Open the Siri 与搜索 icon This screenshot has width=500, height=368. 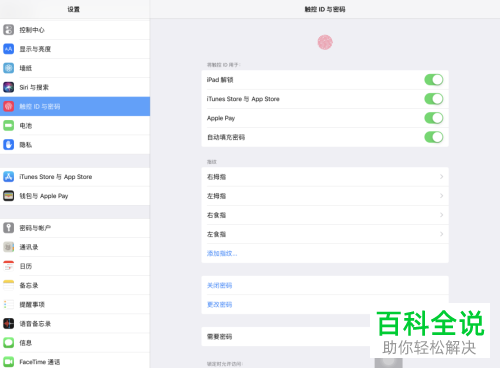(9, 87)
